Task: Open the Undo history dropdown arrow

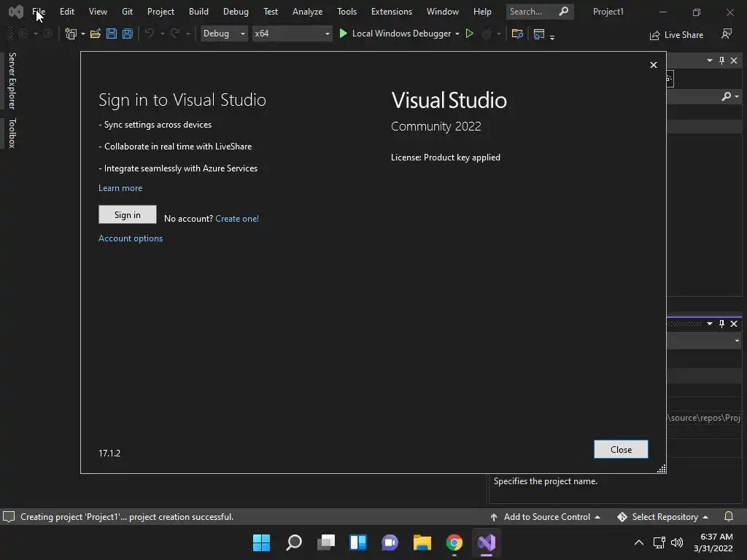Action: (163, 34)
